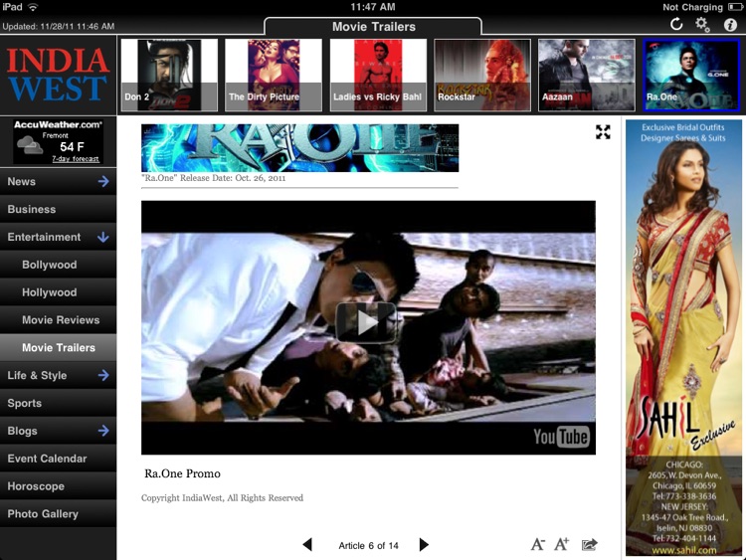Open the Photo Gallery section
Image resolution: width=746 pixels, height=560 pixels.
58,514
